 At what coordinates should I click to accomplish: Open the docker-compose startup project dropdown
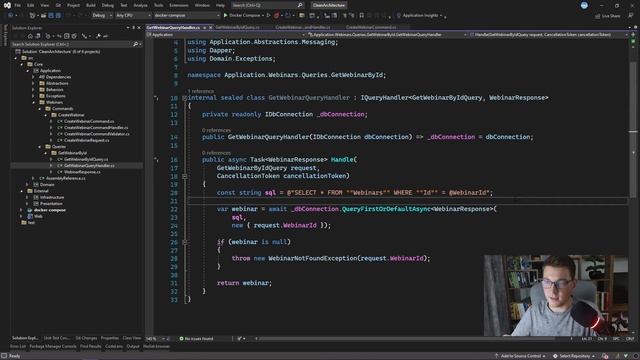(187, 16)
